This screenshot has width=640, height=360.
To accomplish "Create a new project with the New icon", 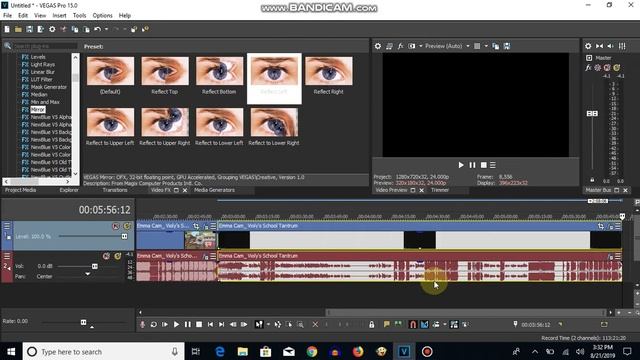I will coord(7,29).
